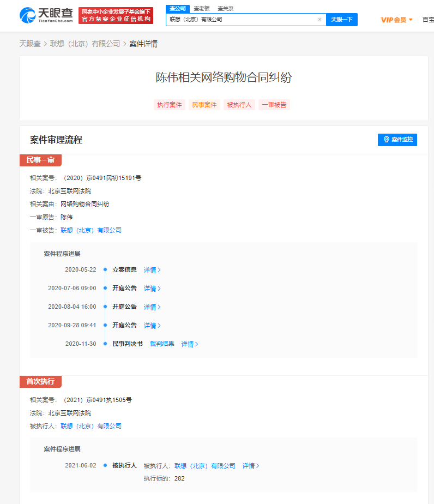
Task: Click the 百宝 item at top right
Action: [x=428, y=20]
